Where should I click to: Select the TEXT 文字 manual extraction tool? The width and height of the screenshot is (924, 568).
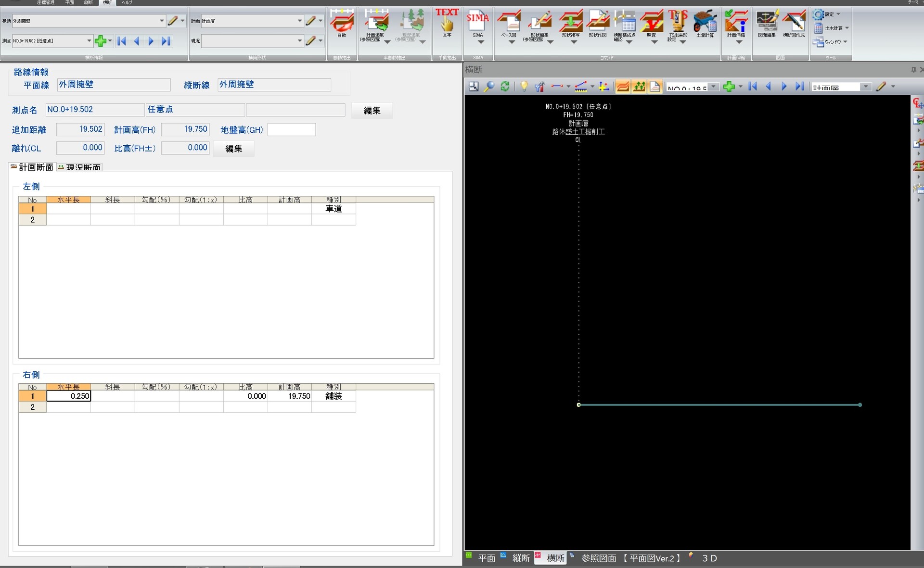click(x=447, y=23)
